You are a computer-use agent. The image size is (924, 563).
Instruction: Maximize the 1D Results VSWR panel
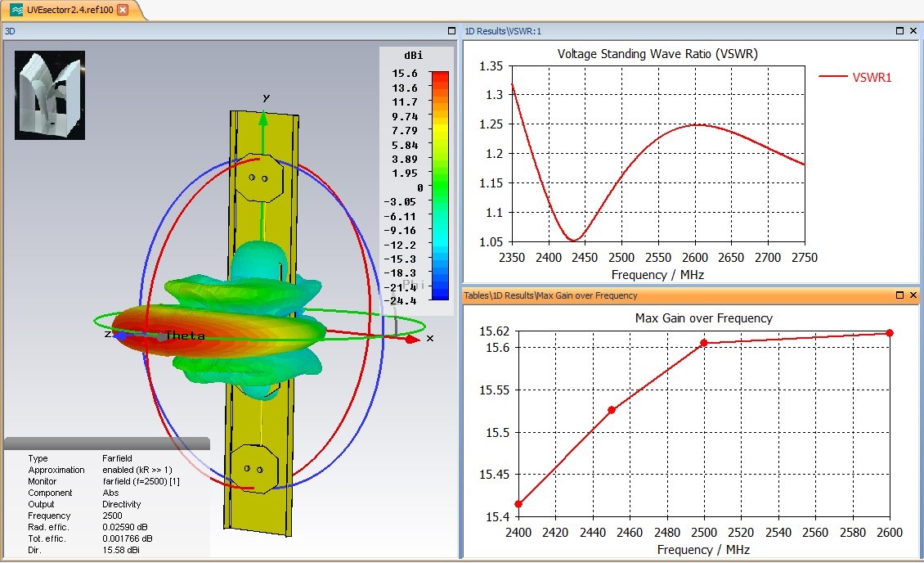click(x=899, y=31)
